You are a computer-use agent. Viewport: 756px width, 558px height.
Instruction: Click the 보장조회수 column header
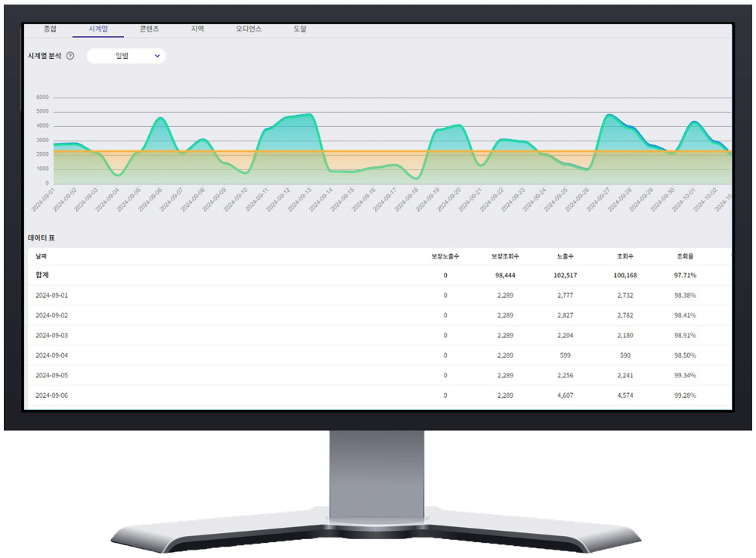pyautogui.click(x=505, y=257)
